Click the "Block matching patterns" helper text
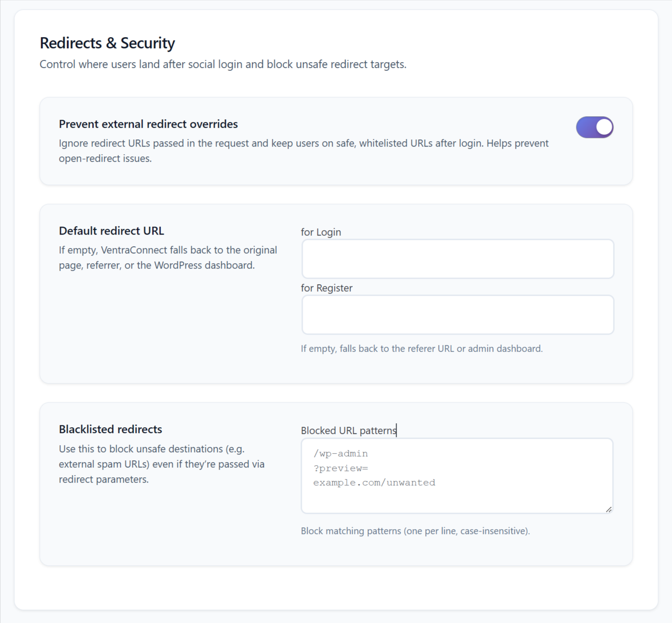Screen dimensions: 672x623 (415, 531)
